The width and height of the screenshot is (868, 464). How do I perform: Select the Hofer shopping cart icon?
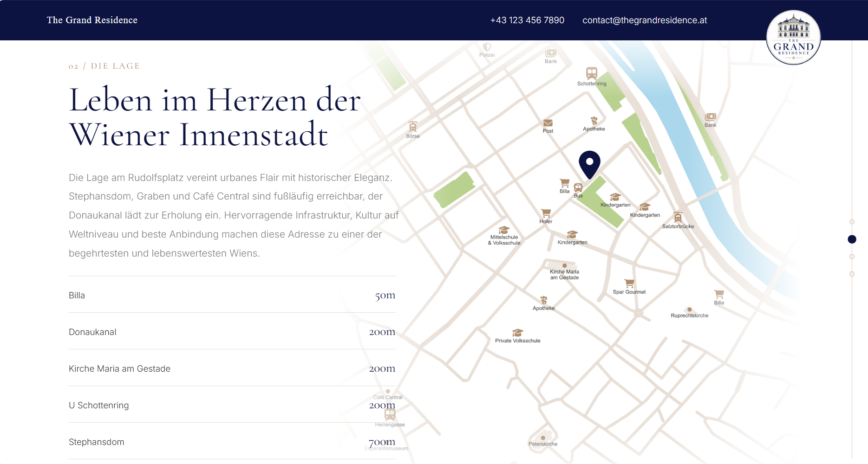coord(546,213)
